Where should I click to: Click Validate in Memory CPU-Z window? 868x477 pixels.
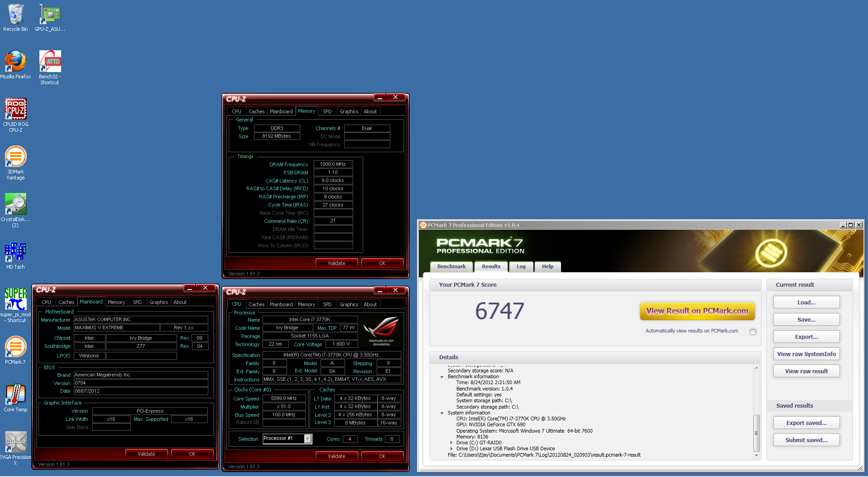[336, 263]
